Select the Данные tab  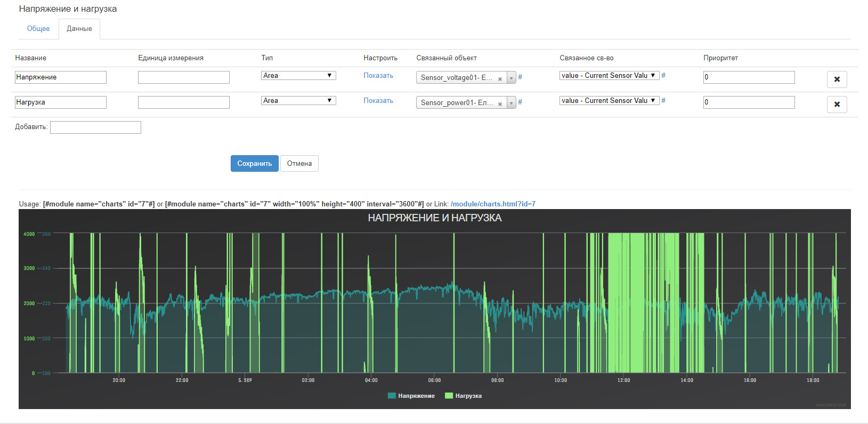[x=79, y=29]
